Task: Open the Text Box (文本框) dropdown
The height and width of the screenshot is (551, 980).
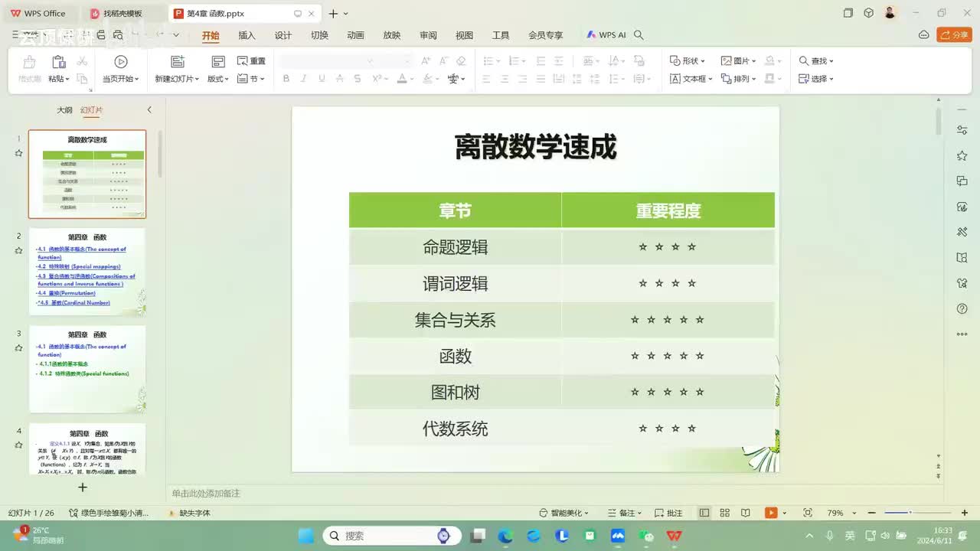Action: (x=691, y=79)
